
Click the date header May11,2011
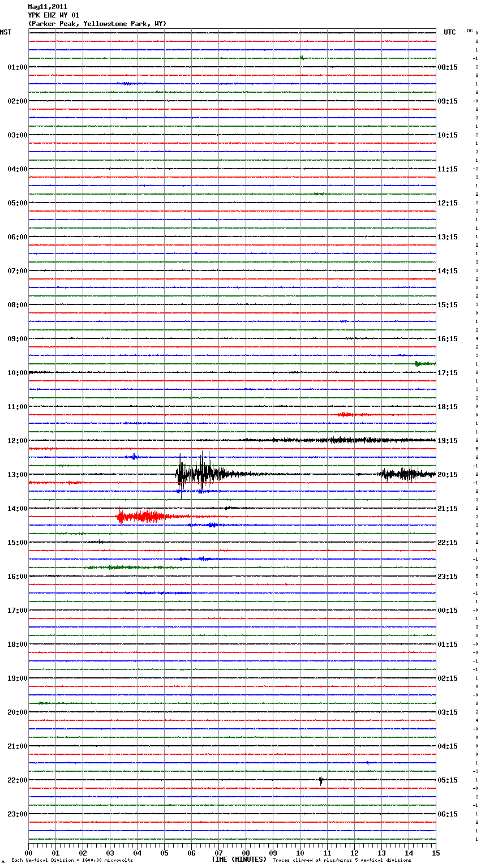48,7
